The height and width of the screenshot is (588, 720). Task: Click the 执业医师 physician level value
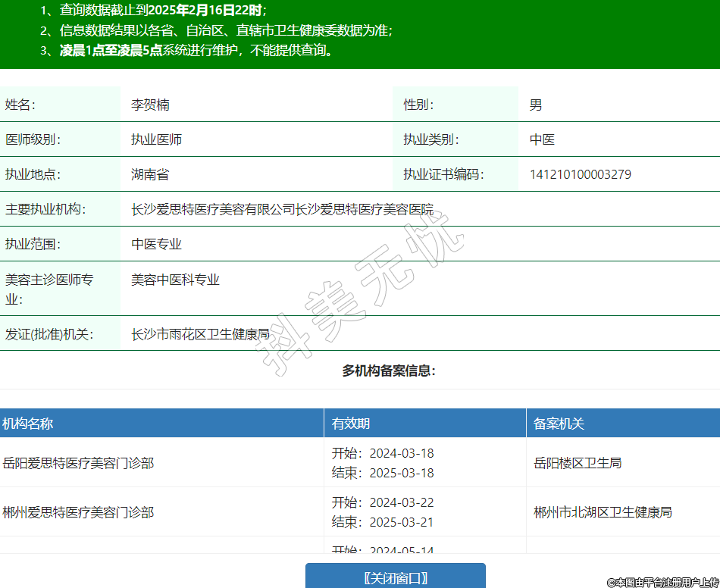[156, 140]
